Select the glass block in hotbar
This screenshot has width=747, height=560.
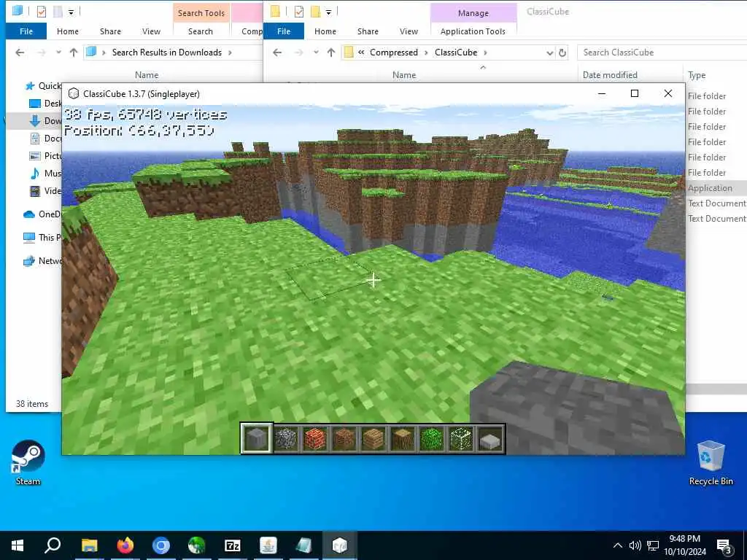(461, 438)
